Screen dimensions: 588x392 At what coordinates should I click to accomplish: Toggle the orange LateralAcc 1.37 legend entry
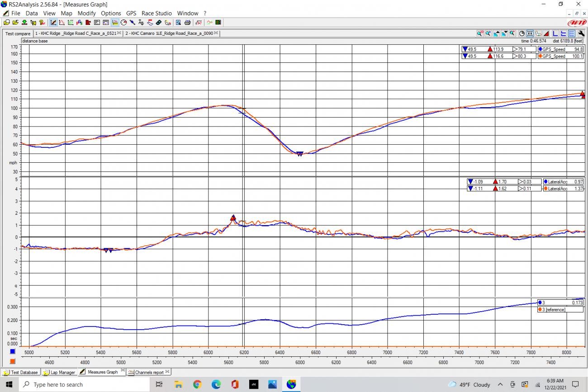(x=563, y=189)
